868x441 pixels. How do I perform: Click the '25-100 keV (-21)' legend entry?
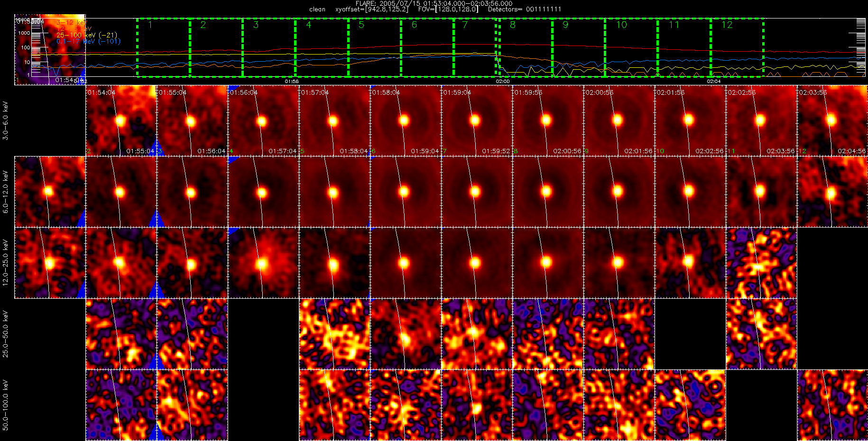(87, 35)
